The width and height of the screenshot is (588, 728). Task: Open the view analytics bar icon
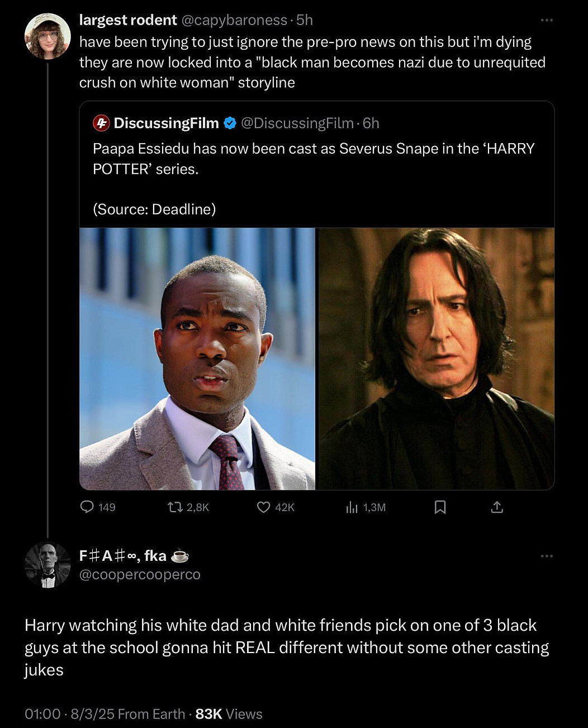[352, 507]
